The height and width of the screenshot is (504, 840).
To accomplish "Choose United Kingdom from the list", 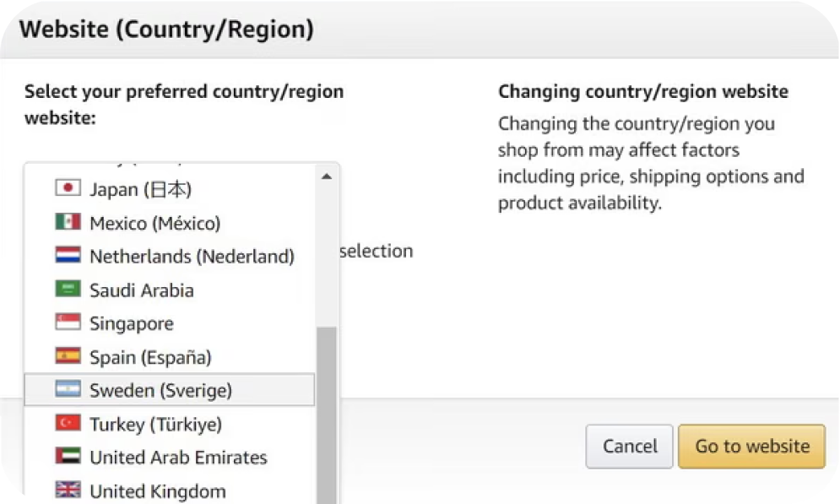I will click(x=157, y=490).
